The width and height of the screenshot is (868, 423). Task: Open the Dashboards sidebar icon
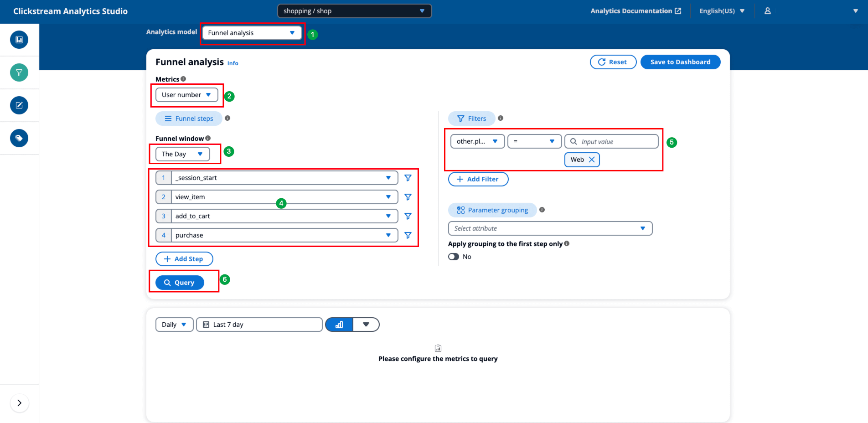19,40
